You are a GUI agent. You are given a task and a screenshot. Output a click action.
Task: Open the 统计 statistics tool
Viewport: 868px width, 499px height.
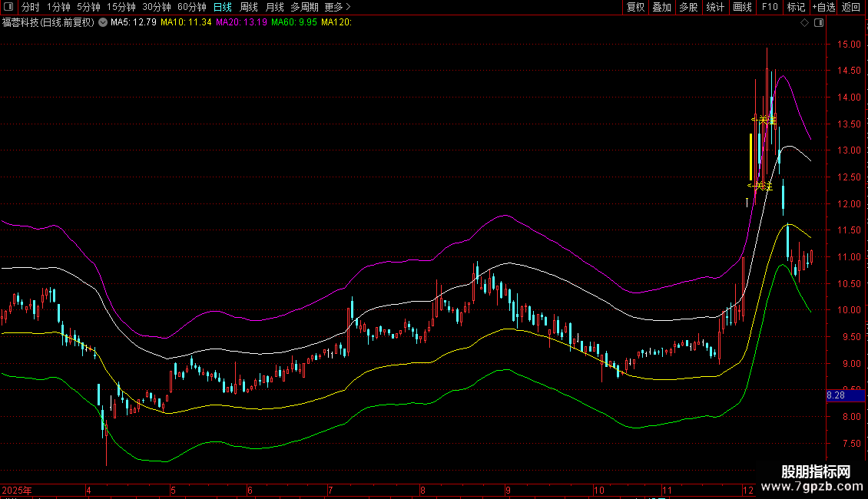[715, 7]
